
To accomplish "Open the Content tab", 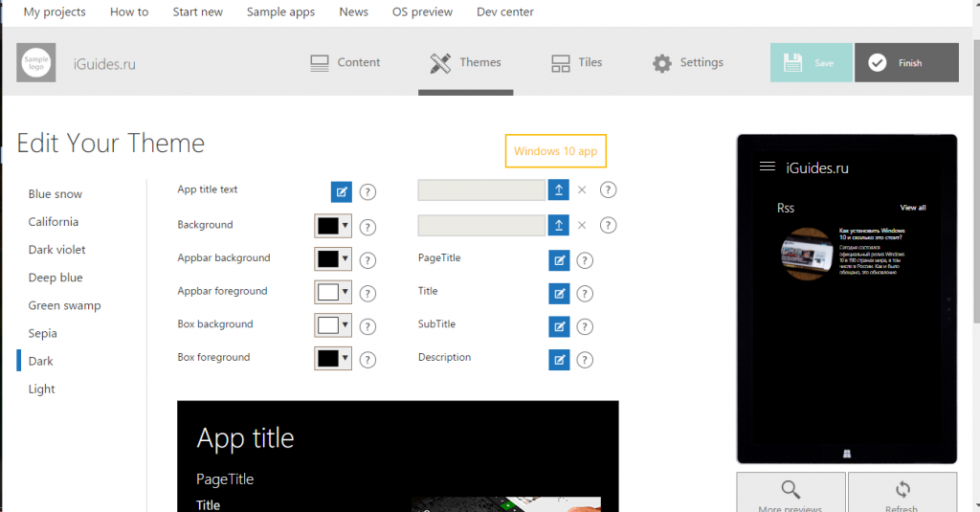I will coord(345,62).
